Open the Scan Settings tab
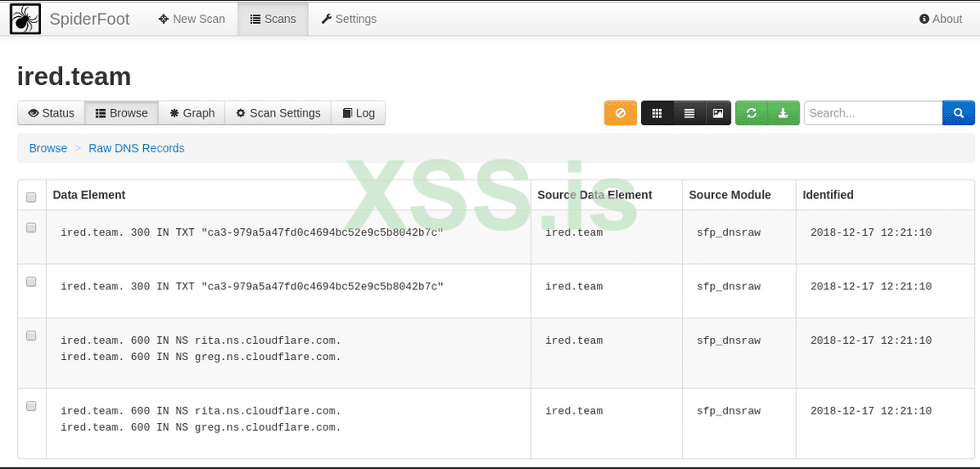This screenshot has height=469, width=980. [x=278, y=113]
